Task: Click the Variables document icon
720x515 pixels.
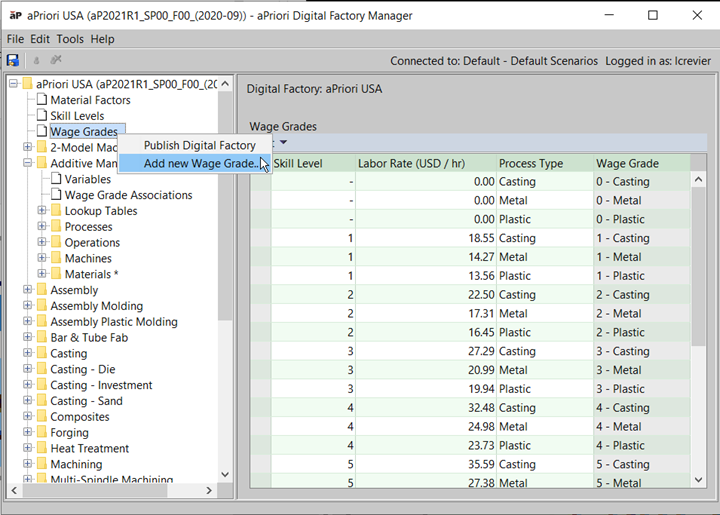Action: click(x=56, y=179)
